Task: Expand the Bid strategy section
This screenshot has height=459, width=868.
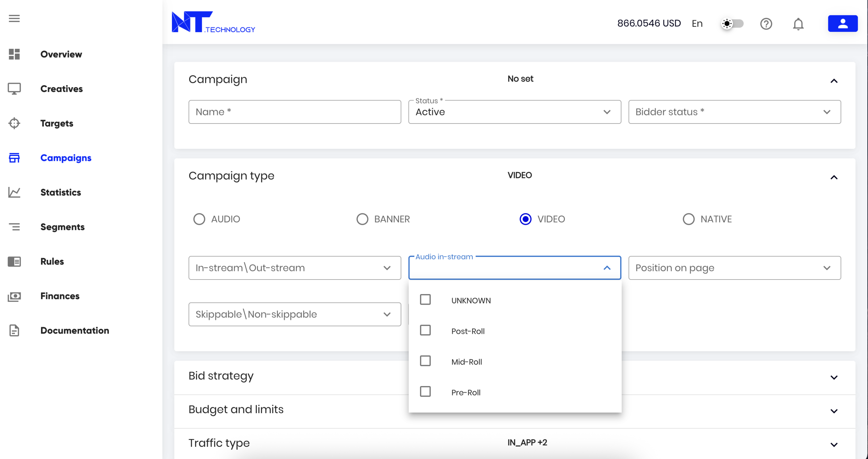Action: (834, 377)
